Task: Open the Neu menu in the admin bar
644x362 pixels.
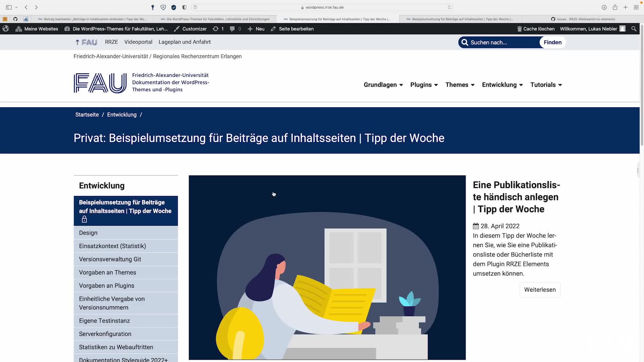Action: 256,29
